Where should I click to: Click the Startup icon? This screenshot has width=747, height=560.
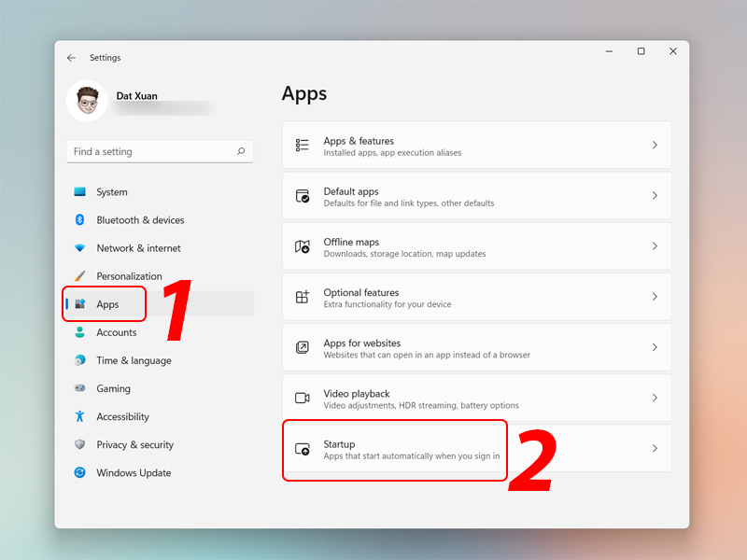(x=302, y=449)
